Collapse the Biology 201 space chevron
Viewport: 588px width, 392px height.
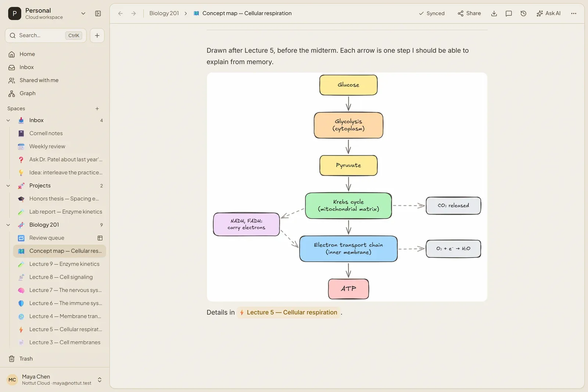tap(8, 225)
